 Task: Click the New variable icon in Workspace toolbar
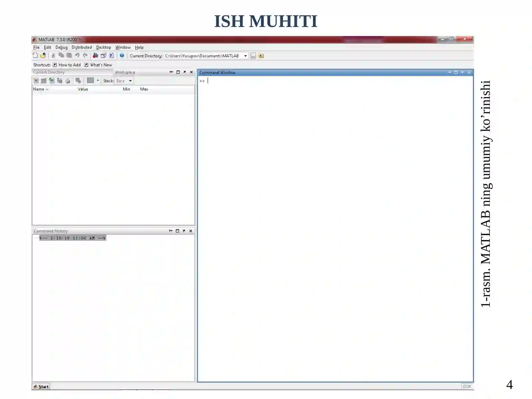pyautogui.click(x=36, y=80)
